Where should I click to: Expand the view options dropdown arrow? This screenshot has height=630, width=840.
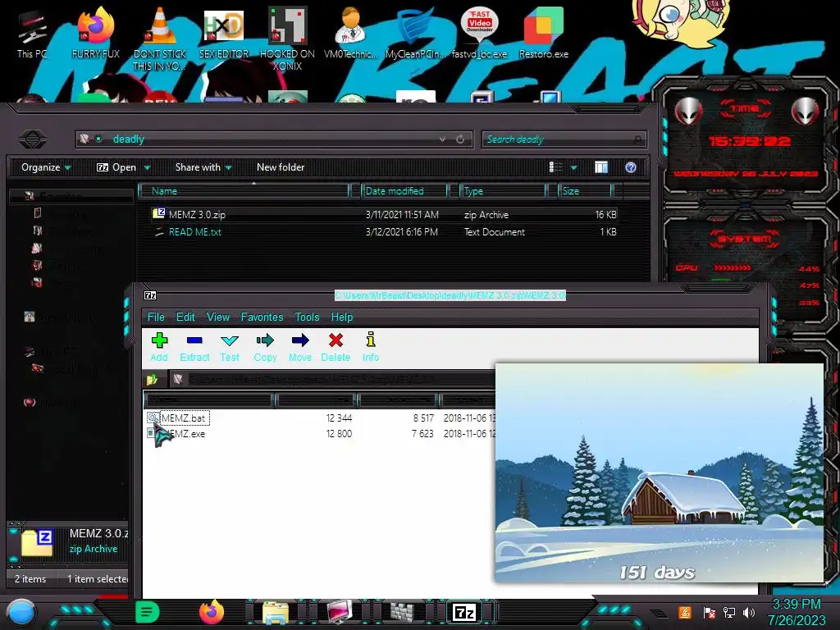point(573,167)
